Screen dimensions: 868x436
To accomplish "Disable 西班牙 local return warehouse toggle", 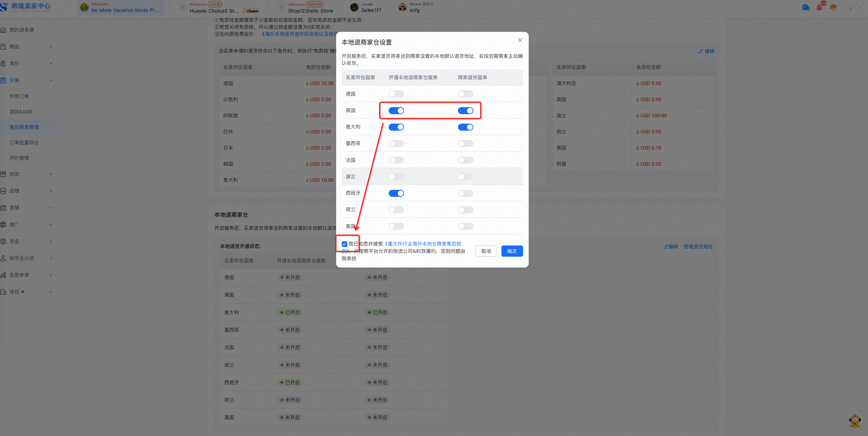I will [x=396, y=193].
